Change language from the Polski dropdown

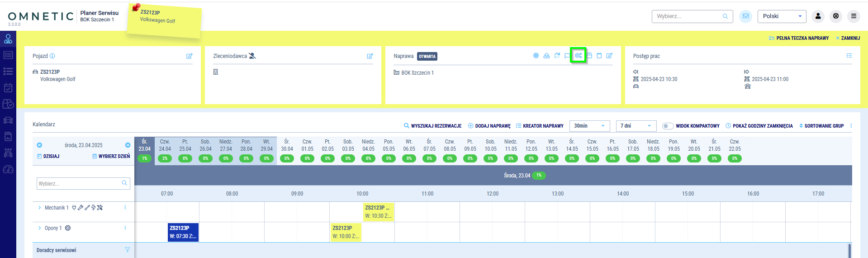coord(782,16)
